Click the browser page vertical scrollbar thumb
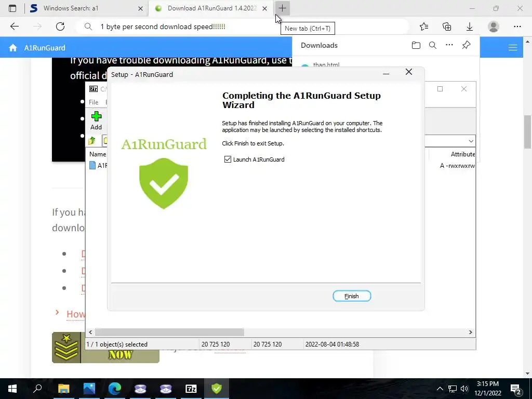532x399 pixels. 527,131
